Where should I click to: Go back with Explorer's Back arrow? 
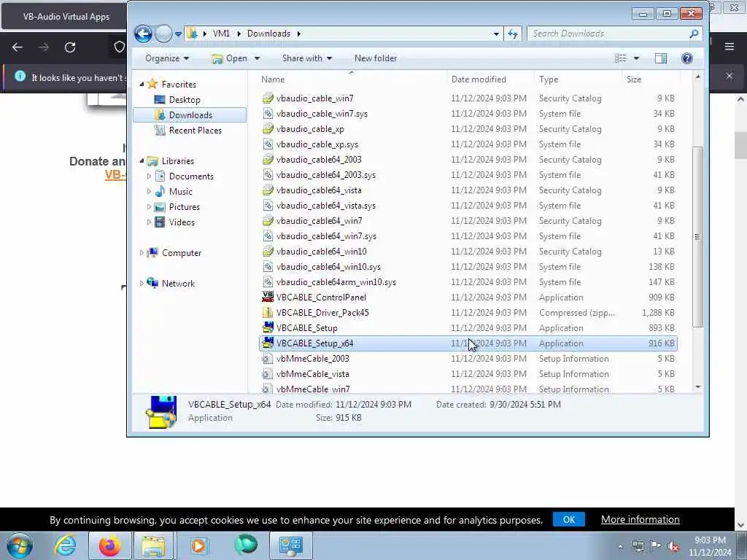pyautogui.click(x=143, y=34)
